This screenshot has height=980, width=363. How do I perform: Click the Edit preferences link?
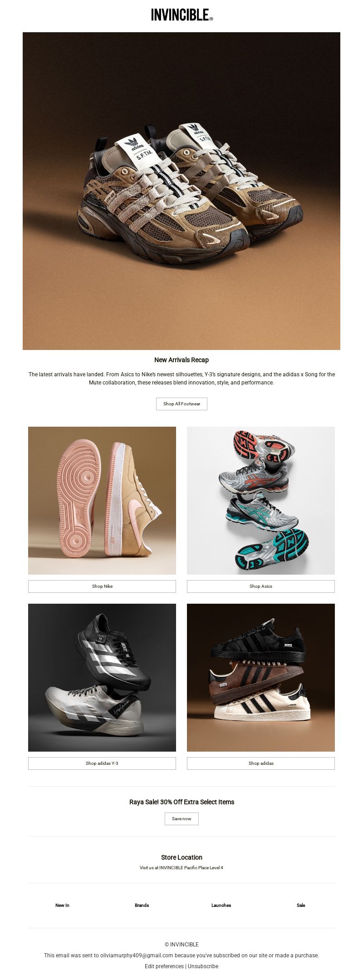click(164, 966)
